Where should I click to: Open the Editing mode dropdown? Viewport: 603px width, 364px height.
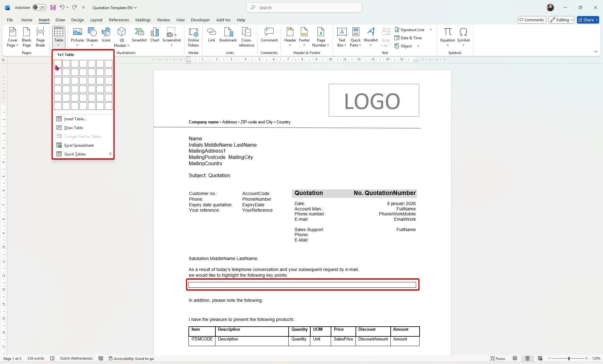(562, 20)
